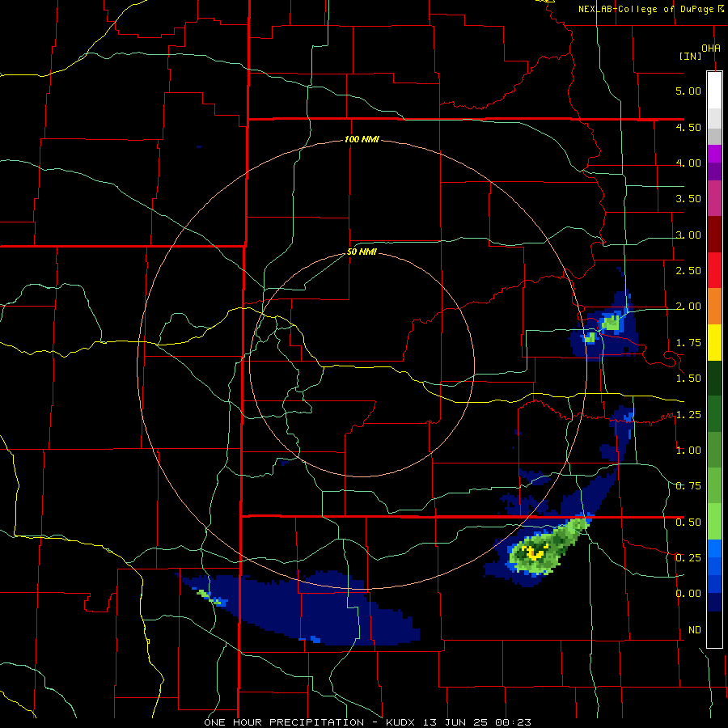Select the ND no-data legend label
This screenshot has height=728, width=728.
(x=695, y=630)
